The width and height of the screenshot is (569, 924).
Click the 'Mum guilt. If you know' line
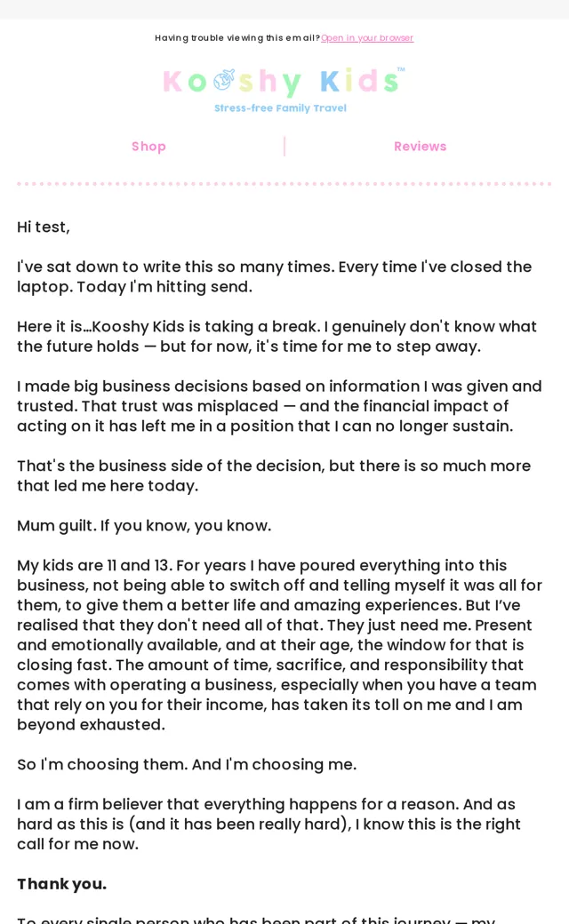(x=144, y=526)
